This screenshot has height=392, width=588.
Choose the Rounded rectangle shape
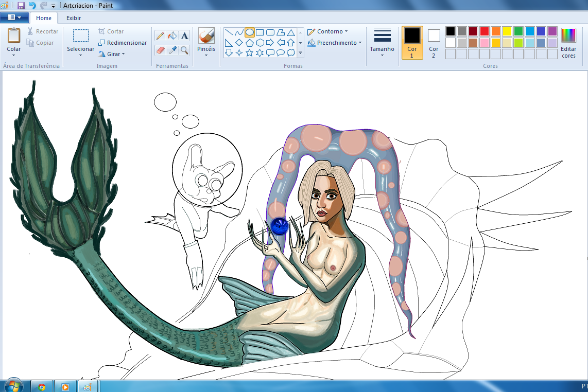coord(270,32)
